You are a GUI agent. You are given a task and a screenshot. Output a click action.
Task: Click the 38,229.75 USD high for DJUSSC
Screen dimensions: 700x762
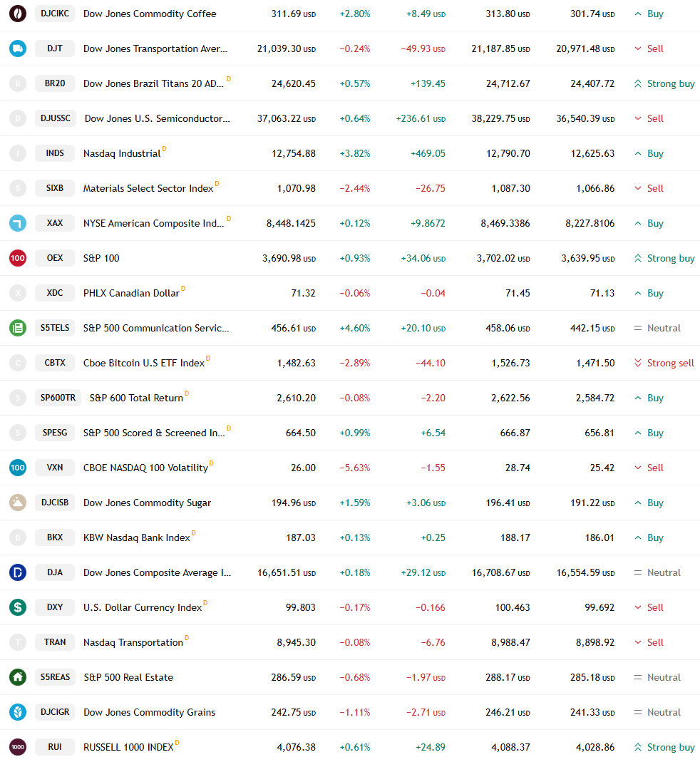tap(500, 118)
